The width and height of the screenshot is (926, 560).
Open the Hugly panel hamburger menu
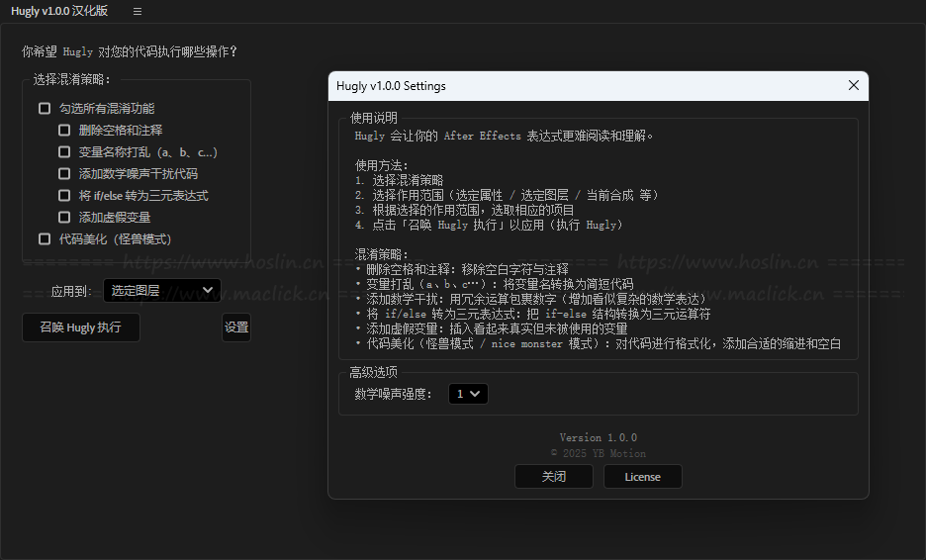coord(137,11)
